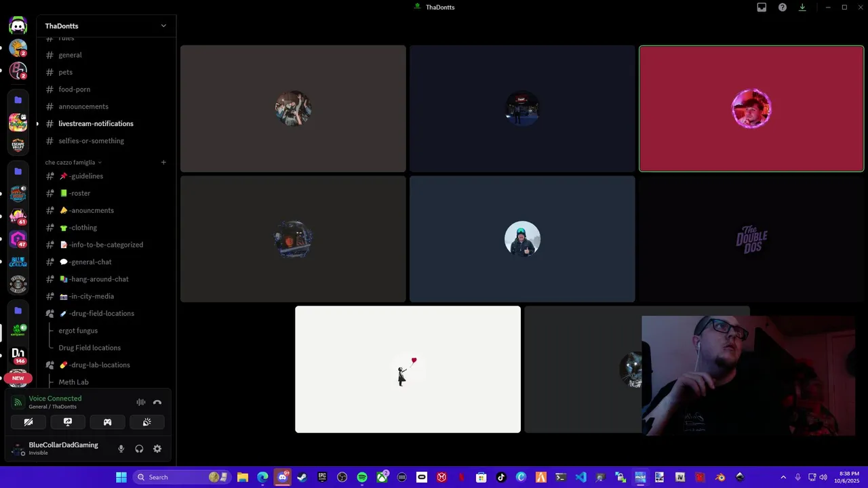This screenshot has height=488, width=868.
Task: Select the balloon girl avatar tile
Action: pyautogui.click(x=408, y=369)
